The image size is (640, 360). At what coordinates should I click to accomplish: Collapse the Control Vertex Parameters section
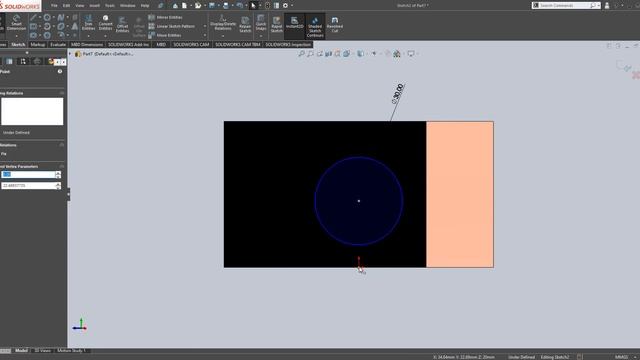pyautogui.click(x=62, y=167)
